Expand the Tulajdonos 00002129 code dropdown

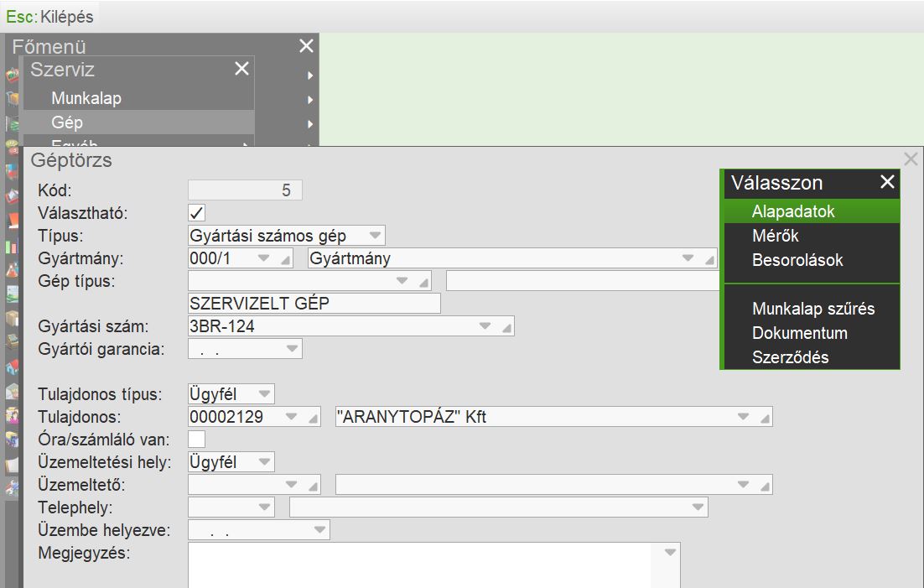(x=291, y=416)
